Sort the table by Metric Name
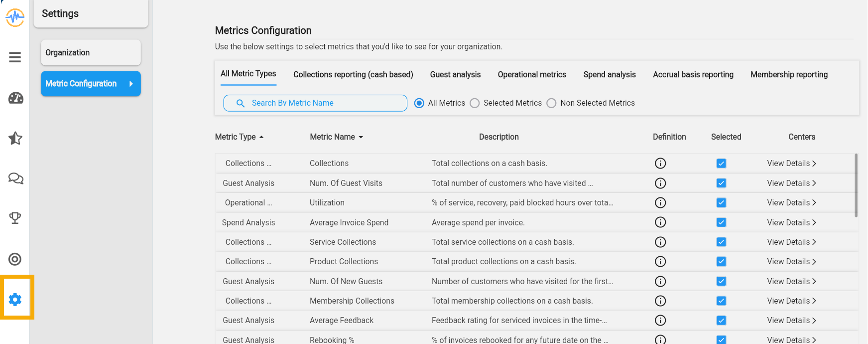The image size is (868, 344). (x=337, y=137)
